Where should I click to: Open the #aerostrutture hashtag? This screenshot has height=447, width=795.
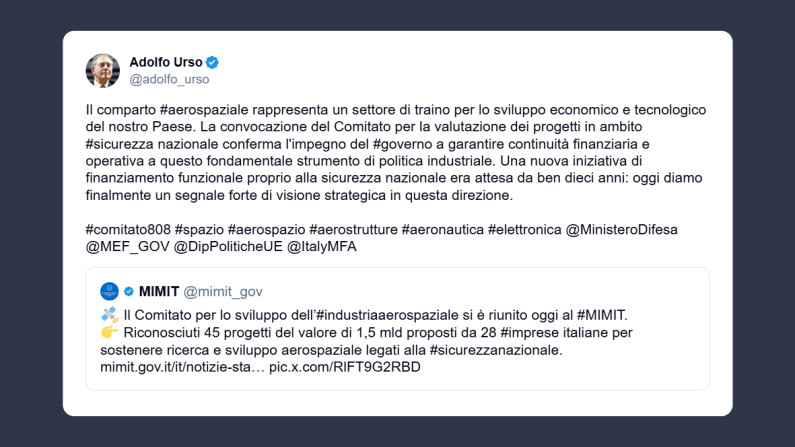[352, 229]
